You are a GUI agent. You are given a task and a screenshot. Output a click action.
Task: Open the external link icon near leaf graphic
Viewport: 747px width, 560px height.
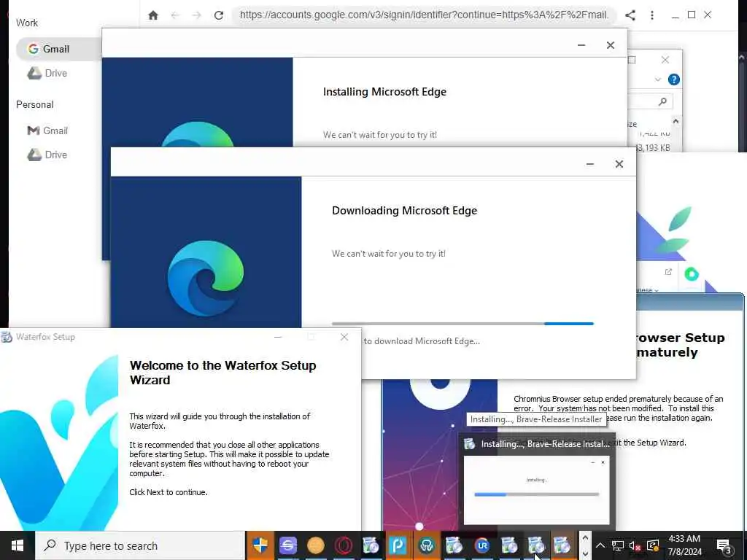pos(668,272)
